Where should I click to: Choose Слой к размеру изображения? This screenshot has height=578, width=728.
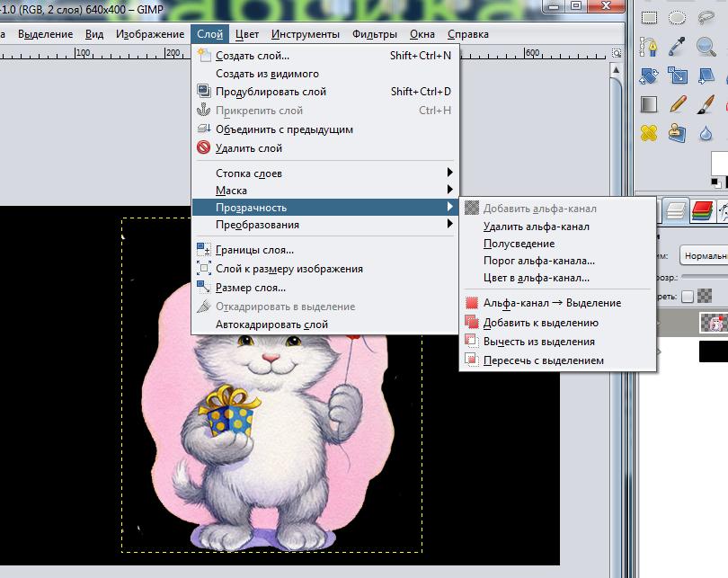[325, 269]
